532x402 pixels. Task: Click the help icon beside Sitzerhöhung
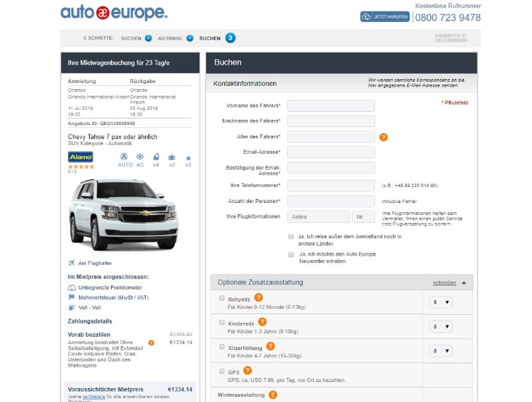pos(271,346)
